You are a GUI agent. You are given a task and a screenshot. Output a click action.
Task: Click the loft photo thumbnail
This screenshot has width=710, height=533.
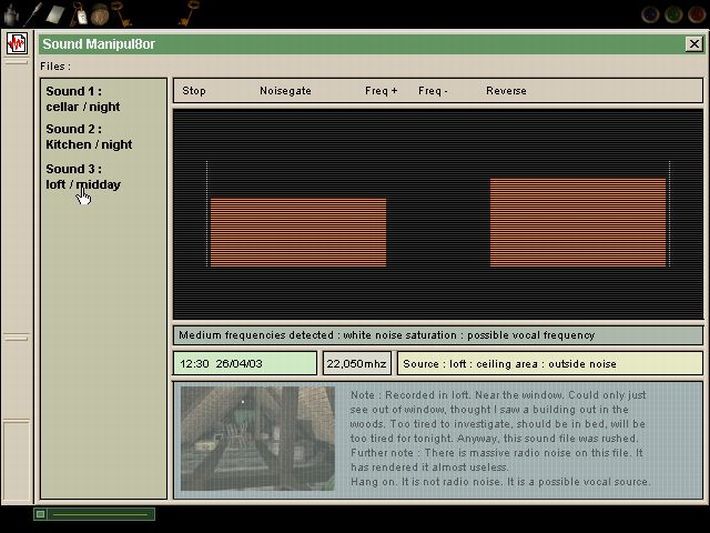258,438
